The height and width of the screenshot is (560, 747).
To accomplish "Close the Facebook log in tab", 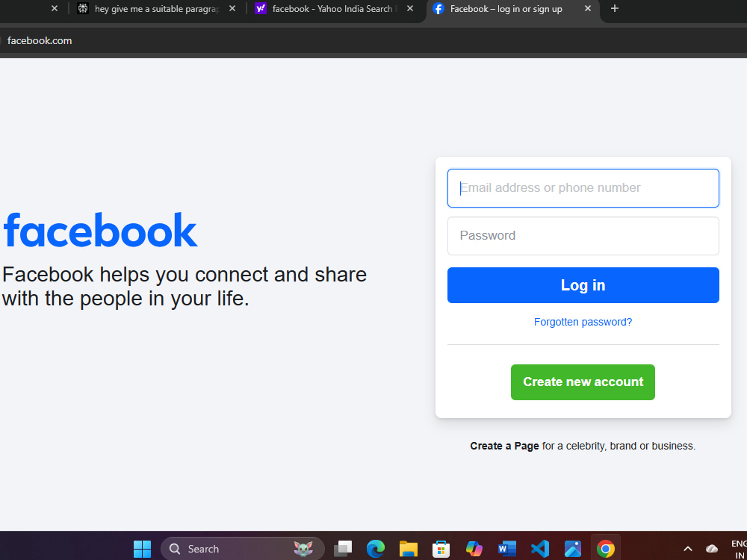I will tap(587, 8).
